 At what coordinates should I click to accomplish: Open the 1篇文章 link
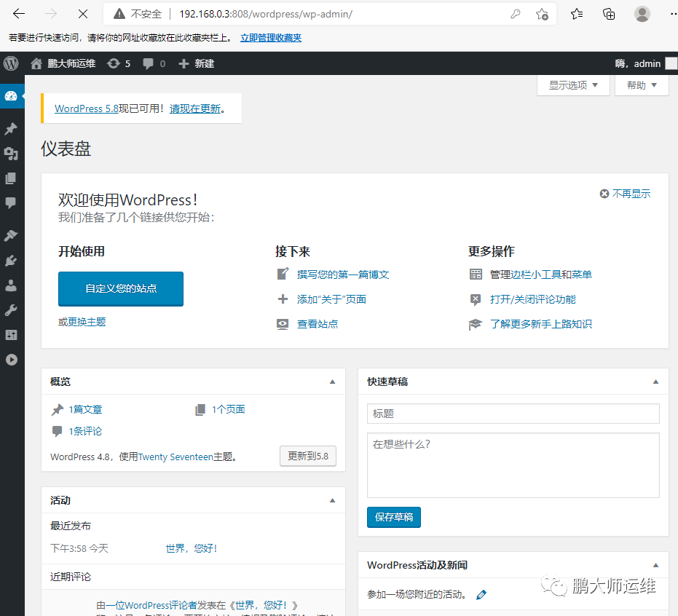(x=86, y=409)
